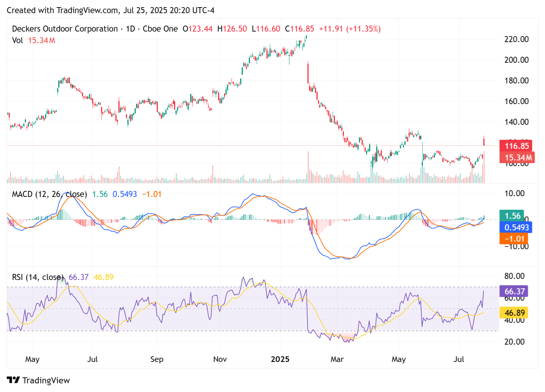The height and width of the screenshot is (392, 545).
Task: Click the green 1.56 MACD histogram badge
Action: click(514, 216)
